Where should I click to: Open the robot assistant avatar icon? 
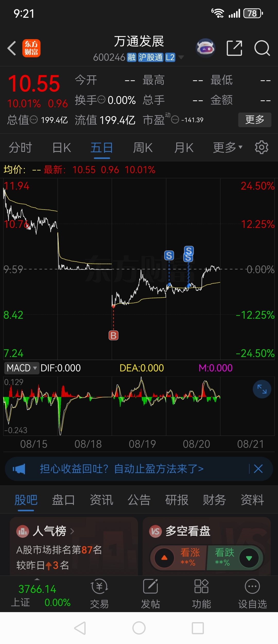(x=205, y=48)
